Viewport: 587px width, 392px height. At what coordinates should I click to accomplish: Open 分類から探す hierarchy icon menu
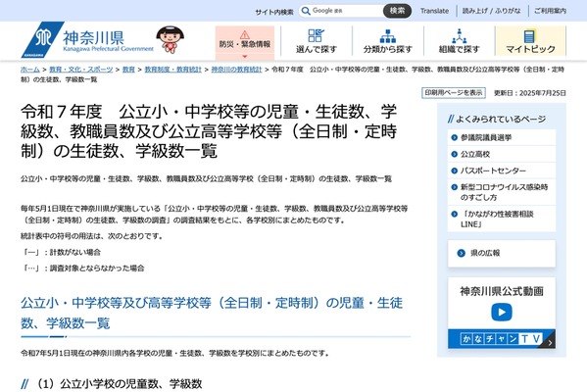(388, 41)
